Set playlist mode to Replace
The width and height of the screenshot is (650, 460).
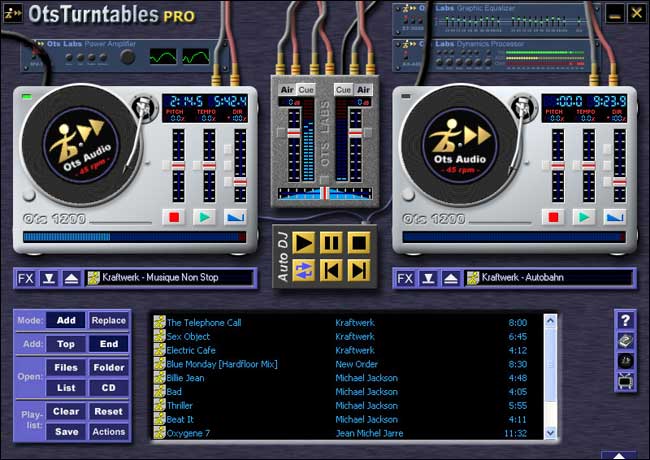[108, 321]
